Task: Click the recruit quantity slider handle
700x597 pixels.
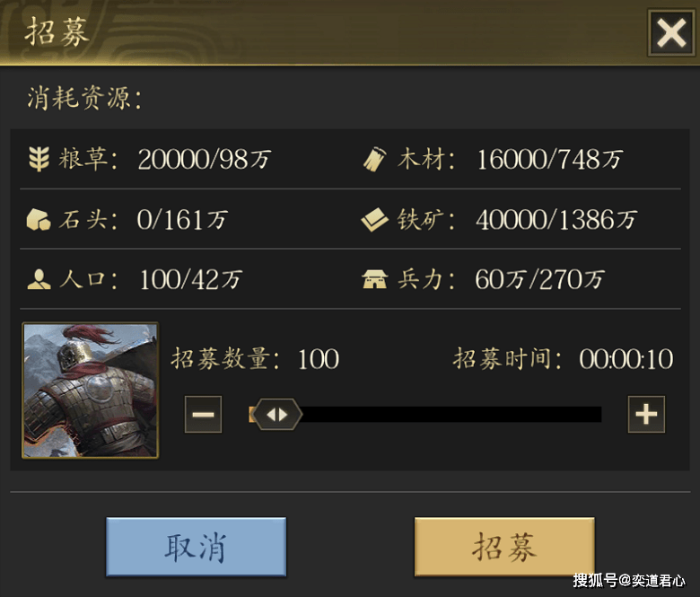Action: click(x=277, y=415)
